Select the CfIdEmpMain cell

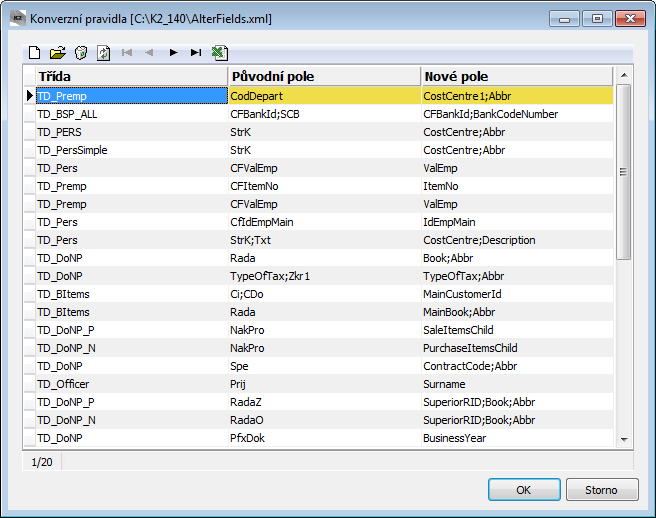point(324,222)
